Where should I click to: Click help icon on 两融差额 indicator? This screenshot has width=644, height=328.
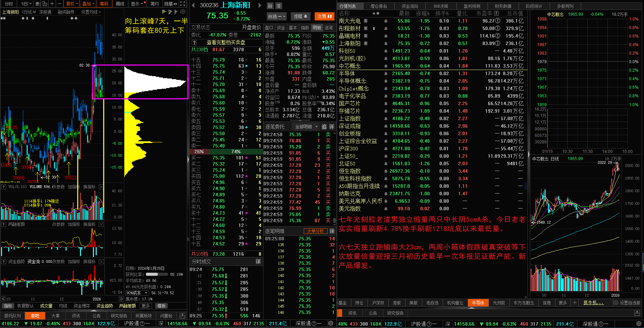point(4,224)
